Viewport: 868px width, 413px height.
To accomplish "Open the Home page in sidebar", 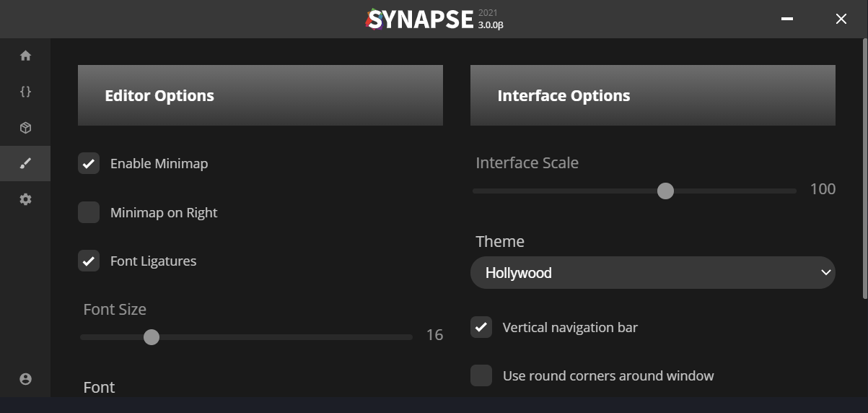I will tap(25, 56).
